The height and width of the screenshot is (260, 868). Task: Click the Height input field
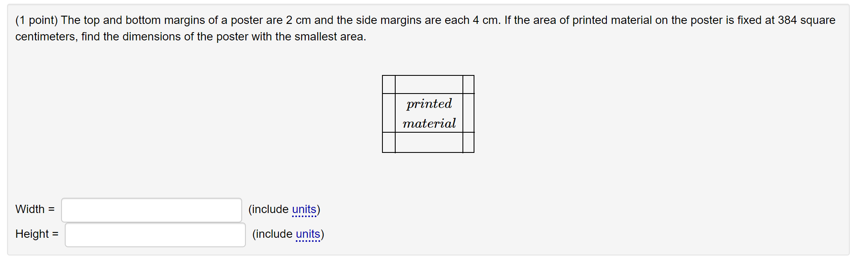(x=155, y=234)
